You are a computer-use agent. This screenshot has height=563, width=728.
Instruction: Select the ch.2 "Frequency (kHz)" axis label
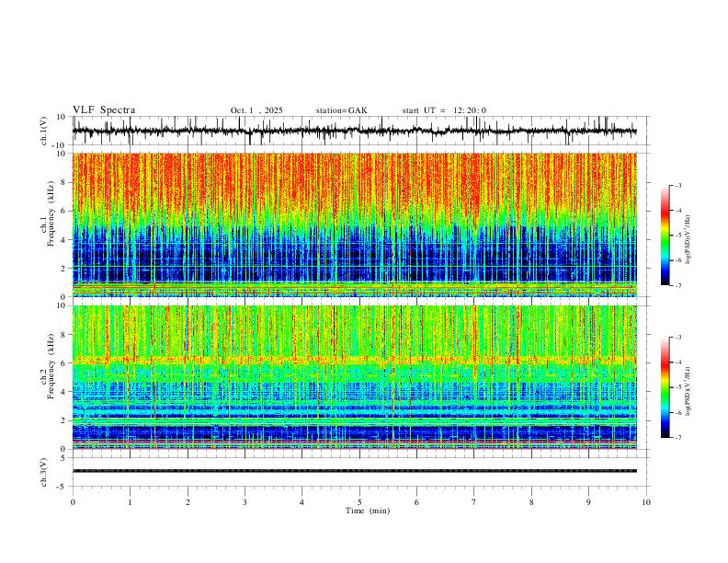point(51,365)
